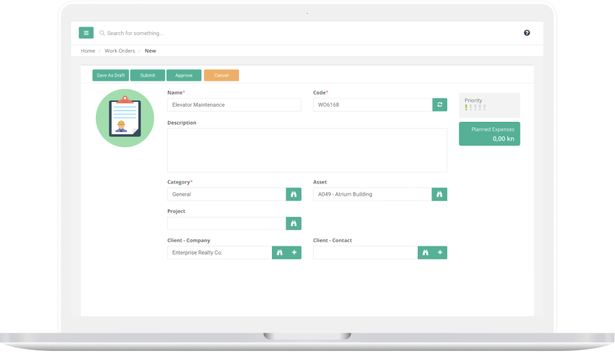Viewport: 615px width, 364px height.
Task: Open the Planned Expenses panel
Action: click(489, 133)
